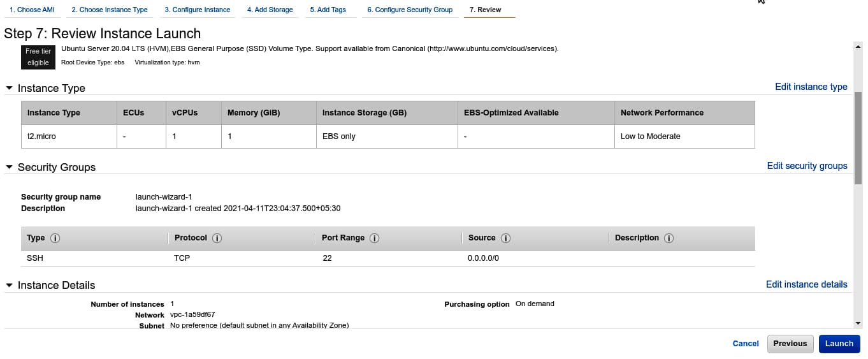
Task: Open the Choose Instance Type tab
Action: pos(110,10)
